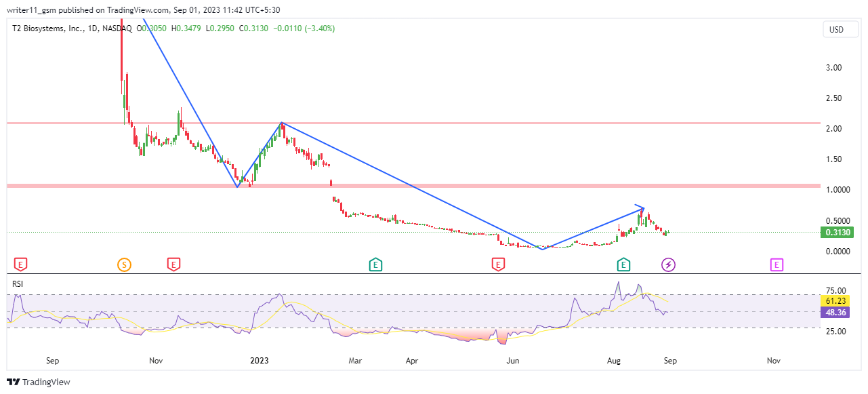Click the 3.00 price axis label
Viewport: 868px width, 394px height.
[x=833, y=68]
